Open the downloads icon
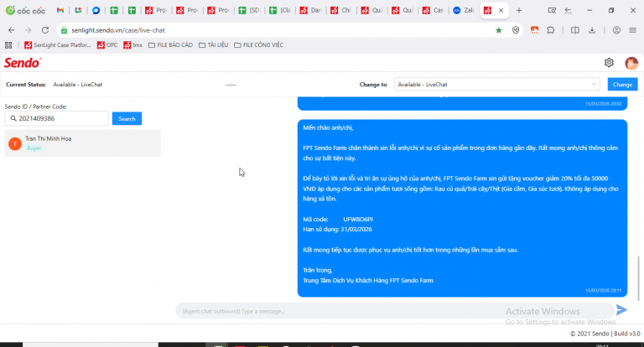This screenshot has width=644, height=347. pos(592,30)
